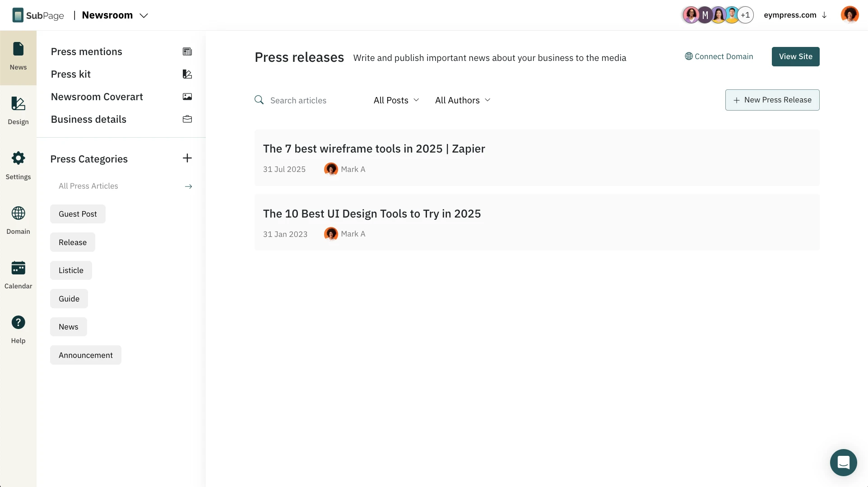
Task: Open the All Authors filter dropdown
Action: [x=463, y=100]
